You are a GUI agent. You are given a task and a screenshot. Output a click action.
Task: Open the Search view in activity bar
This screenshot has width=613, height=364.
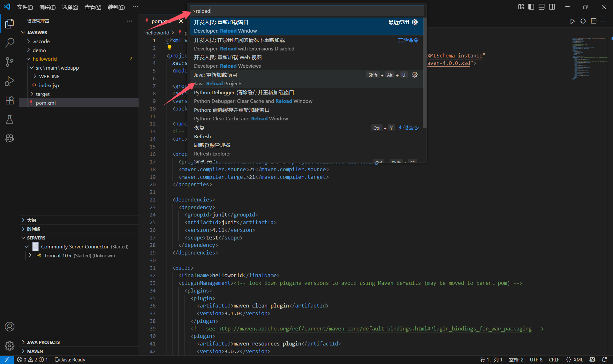[x=10, y=42]
